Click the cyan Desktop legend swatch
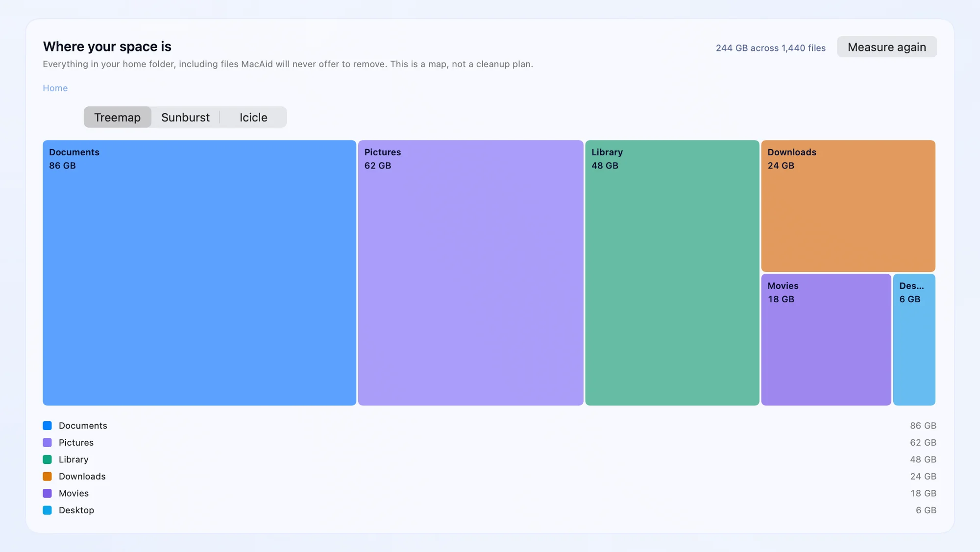 pos(47,510)
